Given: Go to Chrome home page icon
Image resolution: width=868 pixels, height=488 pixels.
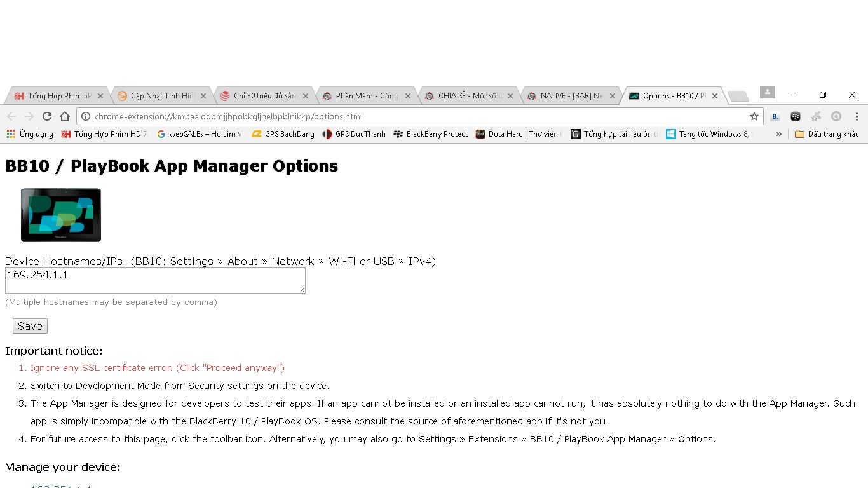Looking at the screenshot, I should 65,116.
